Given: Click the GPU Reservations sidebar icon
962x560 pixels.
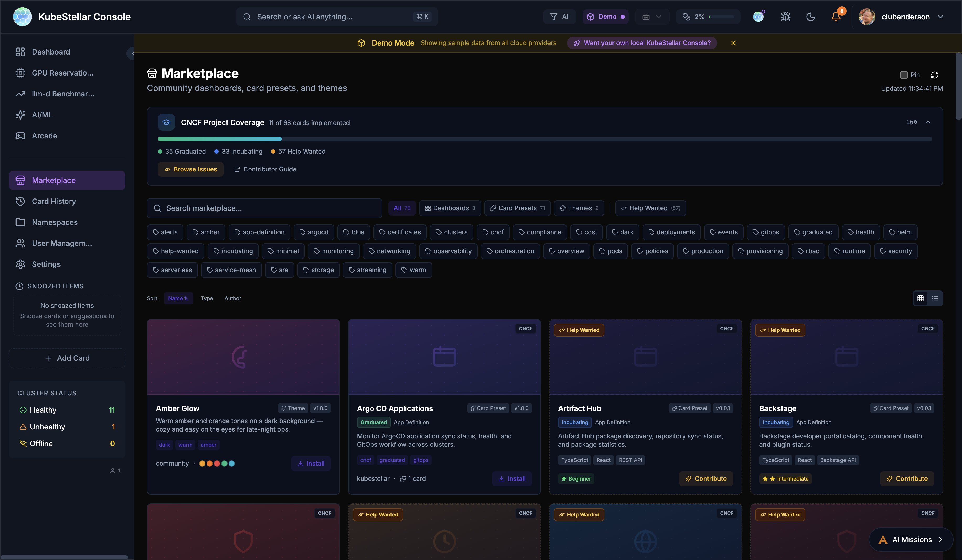Looking at the screenshot, I should click(x=20, y=73).
